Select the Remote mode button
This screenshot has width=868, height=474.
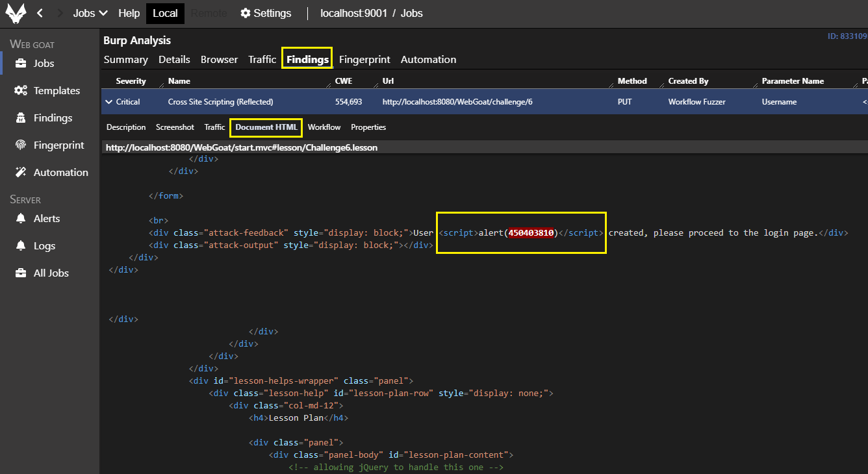[209, 13]
